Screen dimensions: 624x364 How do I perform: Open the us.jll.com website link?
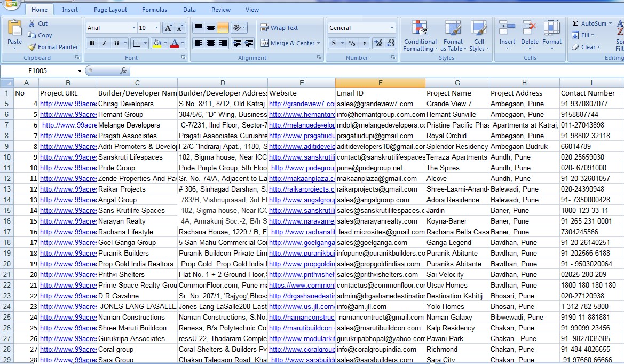[302, 307]
